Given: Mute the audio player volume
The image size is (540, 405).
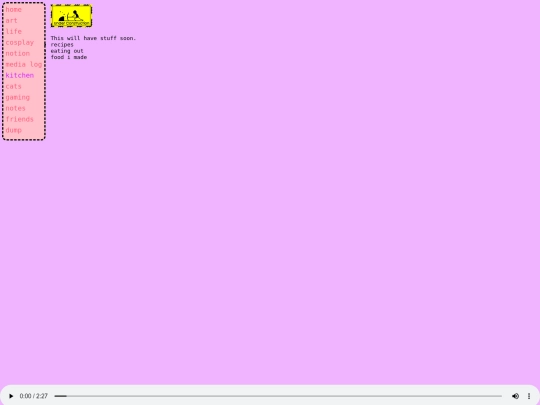Looking at the screenshot, I should tap(515, 396).
